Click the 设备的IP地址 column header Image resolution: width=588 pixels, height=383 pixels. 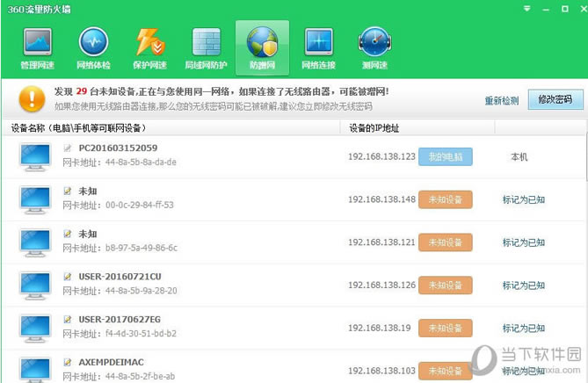click(417, 128)
